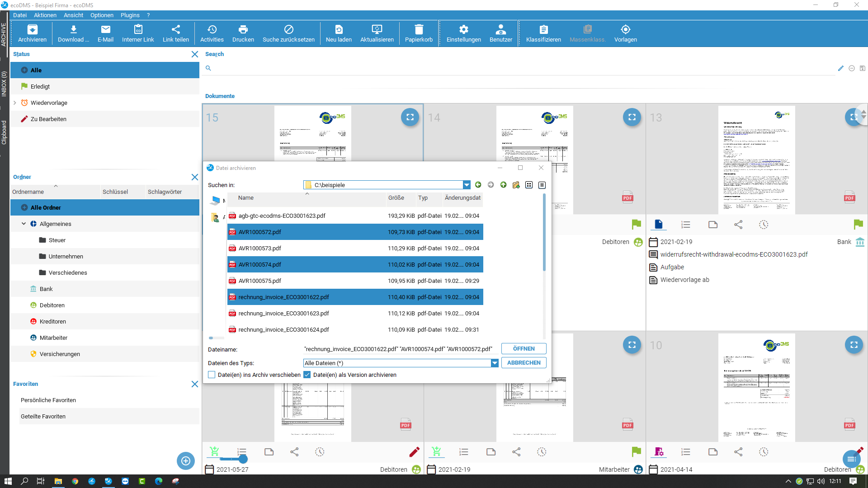The width and height of the screenshot is (868, 488).
Task: Open the round plus button under Favoriten
Action: pos(186,461)
